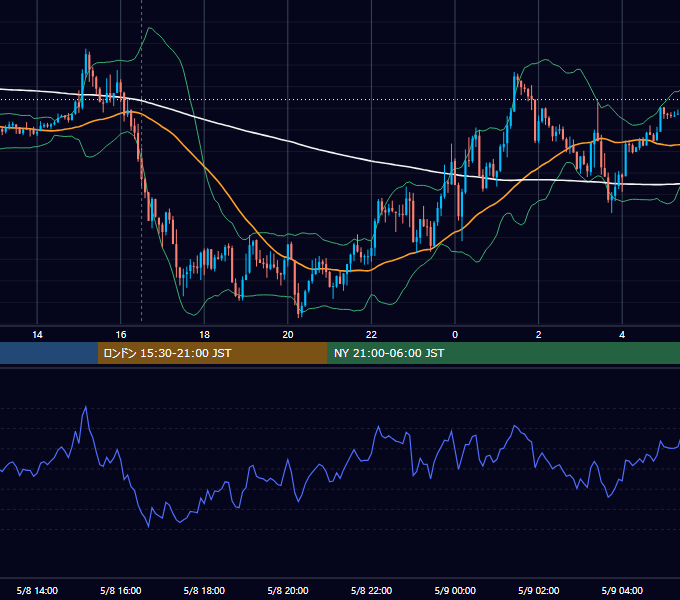
Task: Click the 5/9 00:00 time label
Action: (x=455, y=590)
